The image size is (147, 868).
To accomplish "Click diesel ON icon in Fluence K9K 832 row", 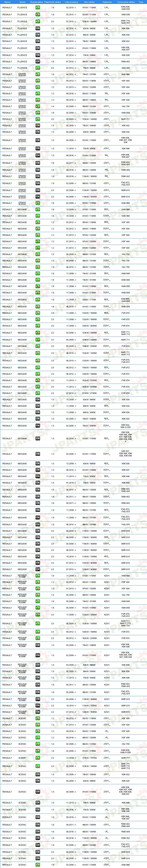I will pos(38,41).
